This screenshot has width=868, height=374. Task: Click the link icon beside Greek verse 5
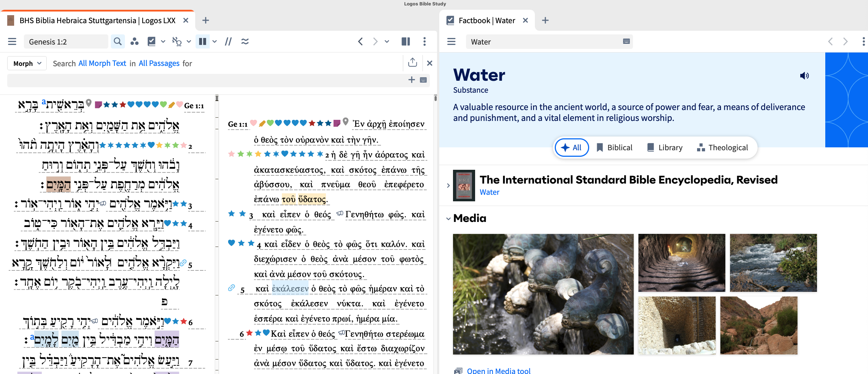pyautogui.click(x=231, y=288)
